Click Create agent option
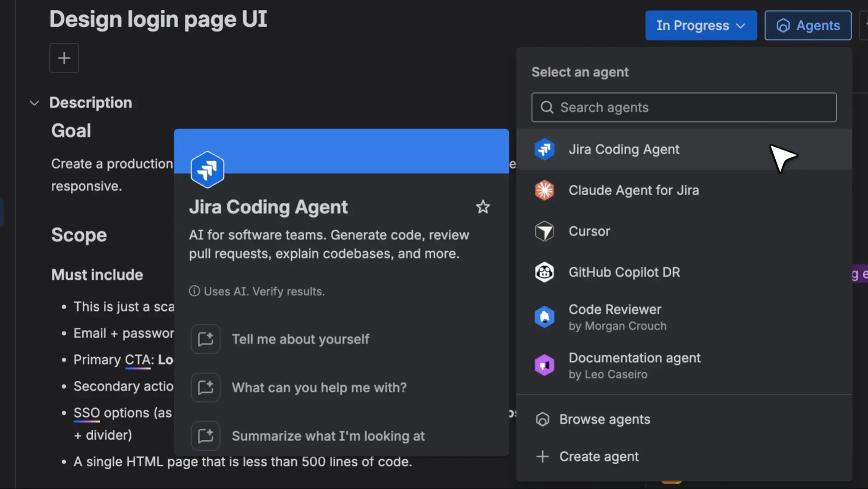This screenshot has height=489, width=868. (684, 456)
